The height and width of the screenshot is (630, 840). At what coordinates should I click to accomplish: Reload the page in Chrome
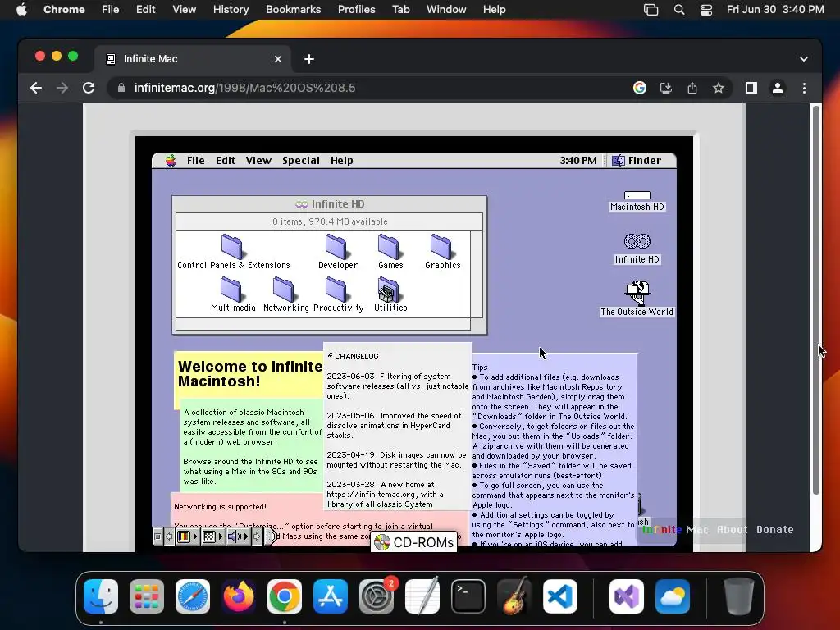[89, 88]
